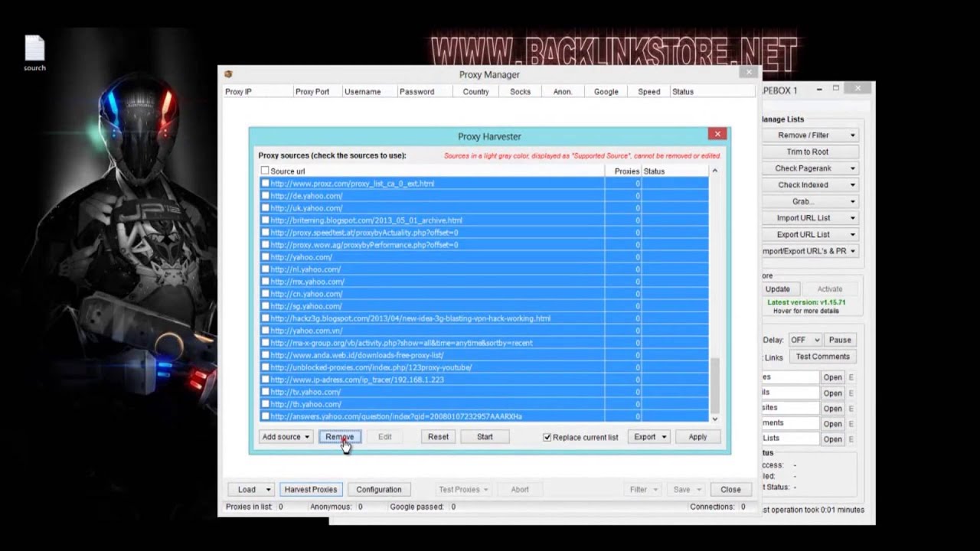Screen dimensions: 980x551
Task: Close Proxy Manager with Close button
Action: pyautogui.click(x=730, y=489)
